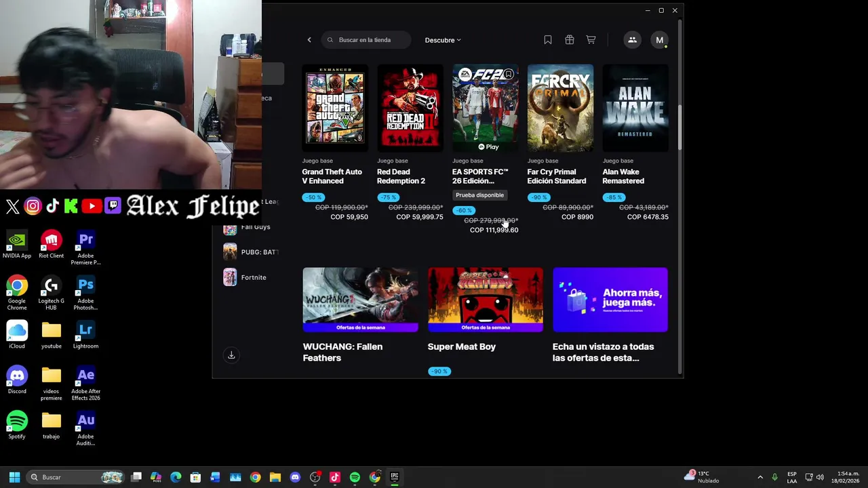Select 'Grand Theft Auto V Enhanced' title

tap(332, 176)
